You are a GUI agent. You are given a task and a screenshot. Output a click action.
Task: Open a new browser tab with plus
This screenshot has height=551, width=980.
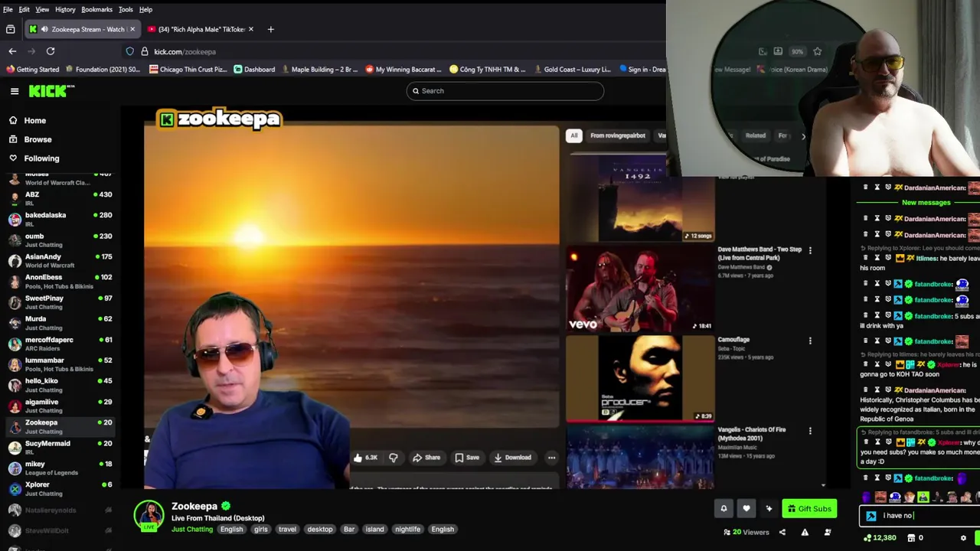coord(270,29)
